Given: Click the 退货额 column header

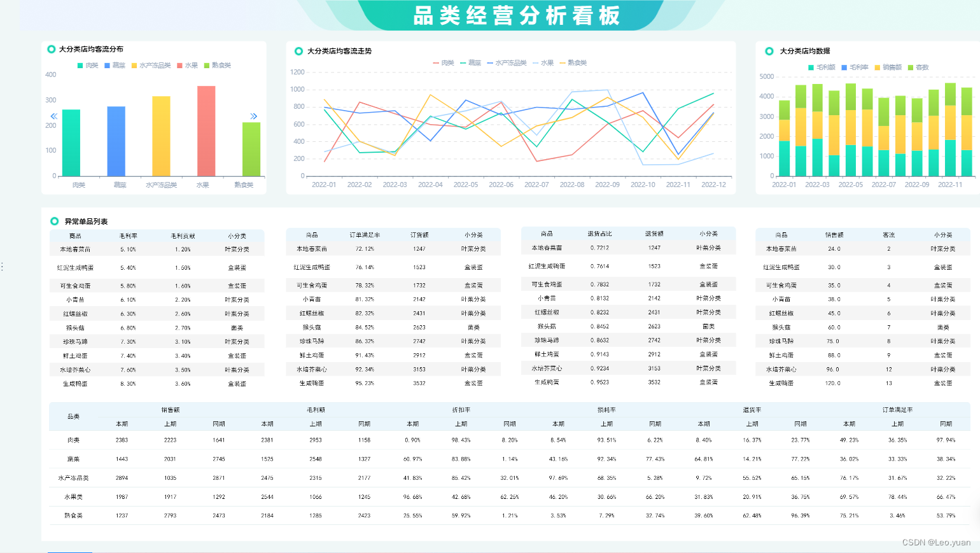Looking at the screenshot, I should 655,234.
